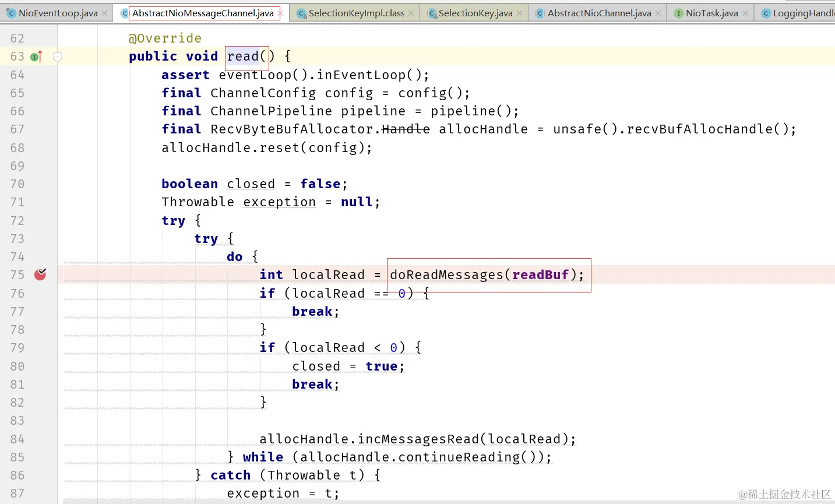Click the @Override annotation

tap(165, 38)
